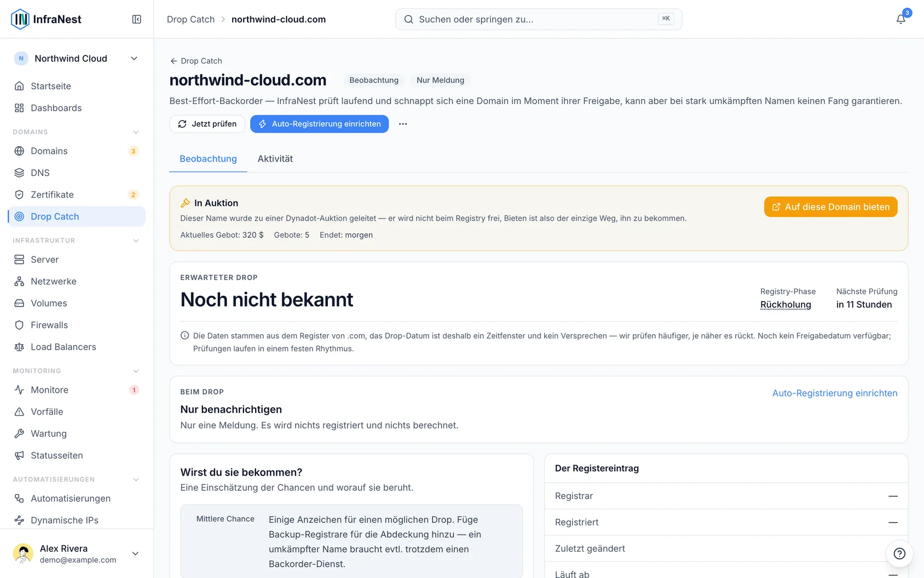The image size is (924, 578).
Task: Click the northwind-cloud.com breadcrumb text
Action: [279, 19]
